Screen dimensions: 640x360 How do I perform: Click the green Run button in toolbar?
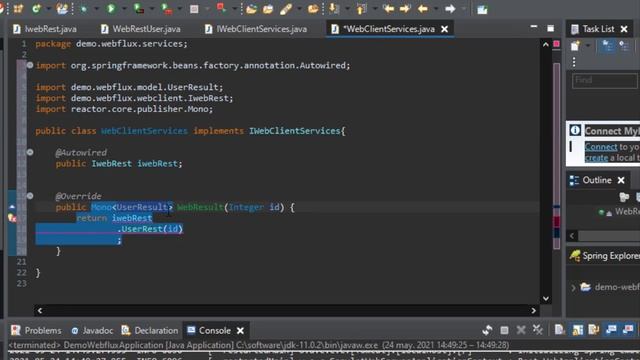click(x=111, y=9)
